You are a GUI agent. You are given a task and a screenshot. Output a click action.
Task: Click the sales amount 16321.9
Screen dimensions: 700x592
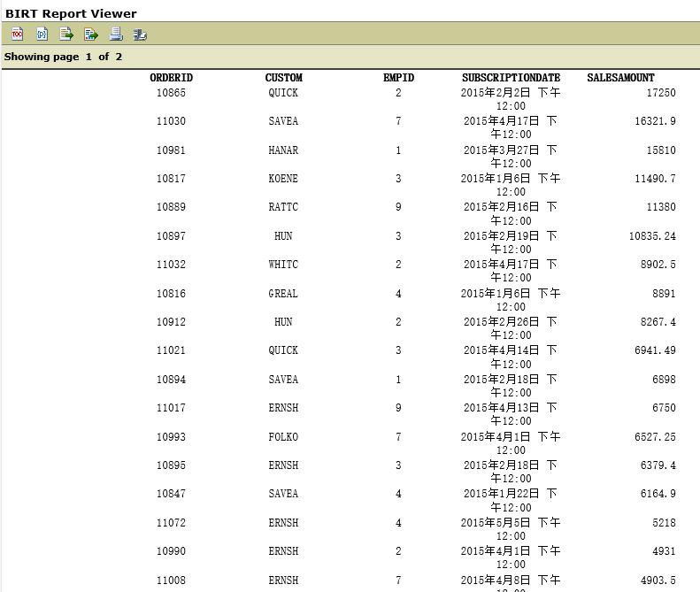(655, 121)
